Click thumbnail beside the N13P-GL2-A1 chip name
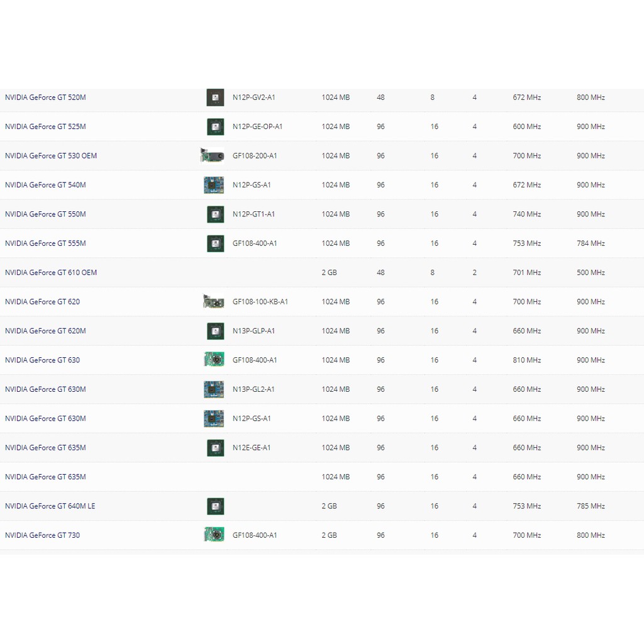 coord(214,389)
